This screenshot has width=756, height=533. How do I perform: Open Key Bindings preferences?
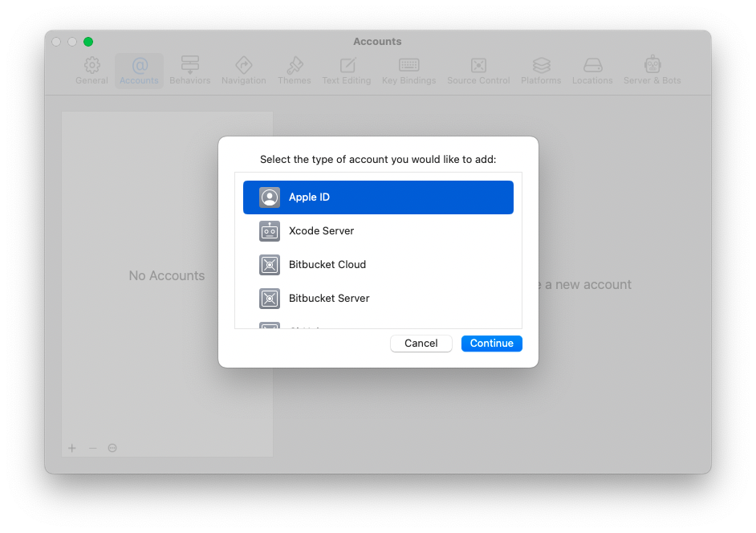pos(408,71)
